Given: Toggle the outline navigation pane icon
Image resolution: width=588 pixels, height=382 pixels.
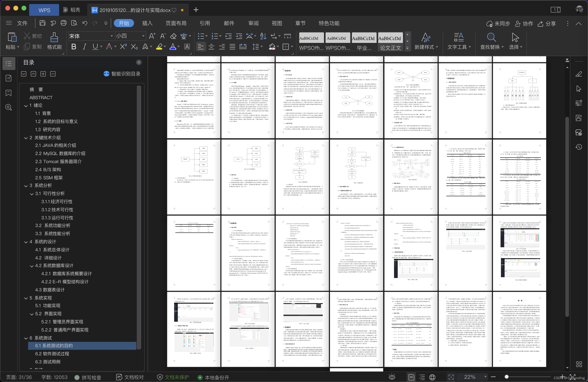Looking at the screenshot, I should tap(8, 64).
